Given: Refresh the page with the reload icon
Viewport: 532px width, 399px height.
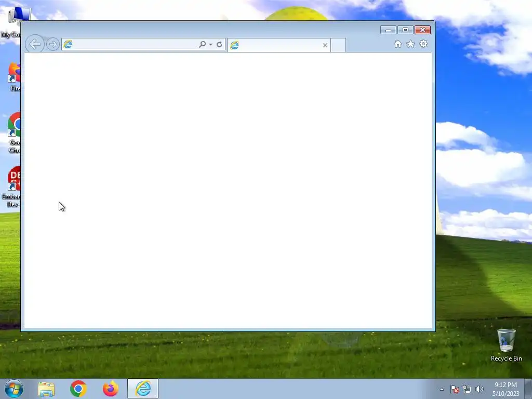Looking at the screenshot, I should click(219, 44).
